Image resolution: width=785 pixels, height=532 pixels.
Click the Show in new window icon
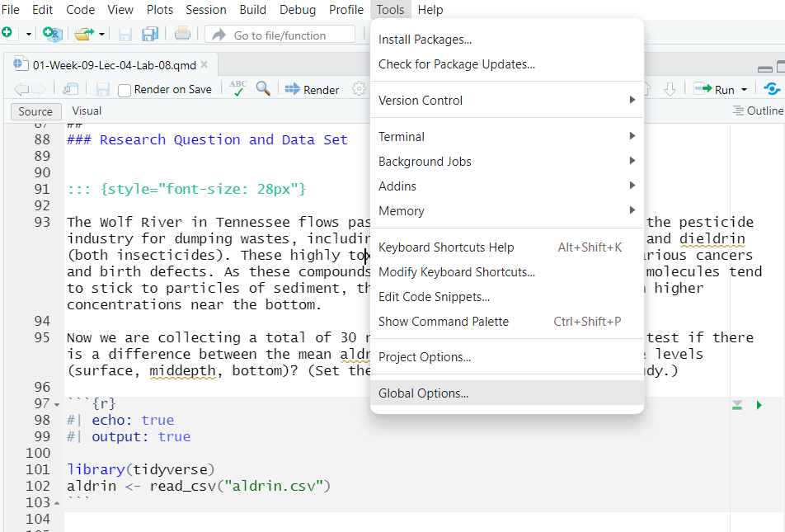(x=71, y=89)
